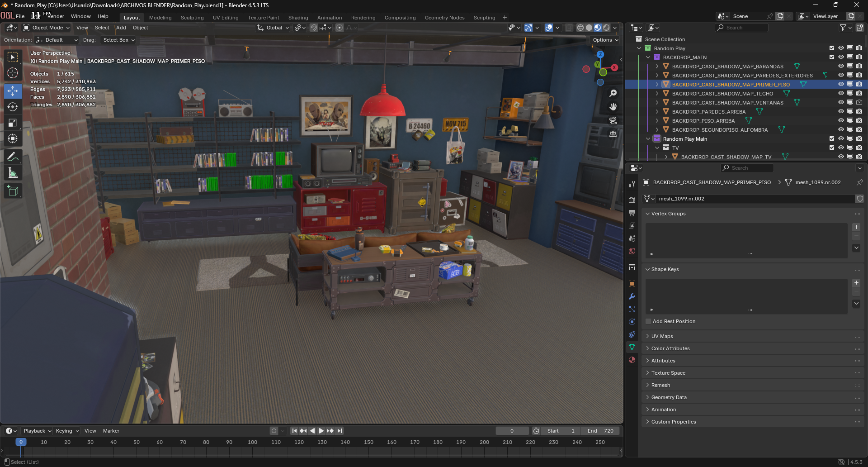Open the Modifiers wrench properties tab
Screen dimensions: 868x467
pyautogui.click(x=632, y=296)
